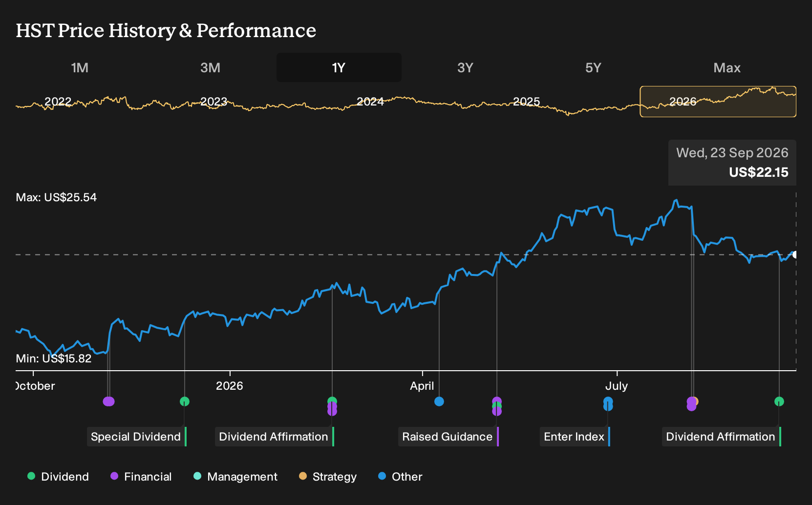Switch chart to 3Y range
The height and width of the screenshot is (505, 812).
[x=465, y=67]
